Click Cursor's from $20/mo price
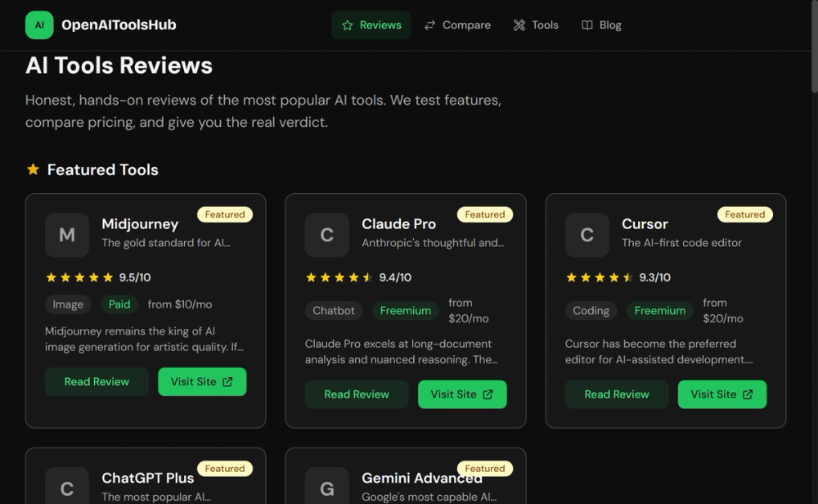The image size is (818, 504). click(x=723, y=310)
